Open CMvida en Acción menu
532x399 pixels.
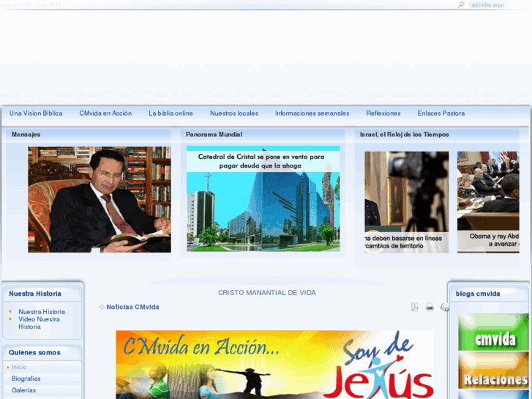[105, 113]
